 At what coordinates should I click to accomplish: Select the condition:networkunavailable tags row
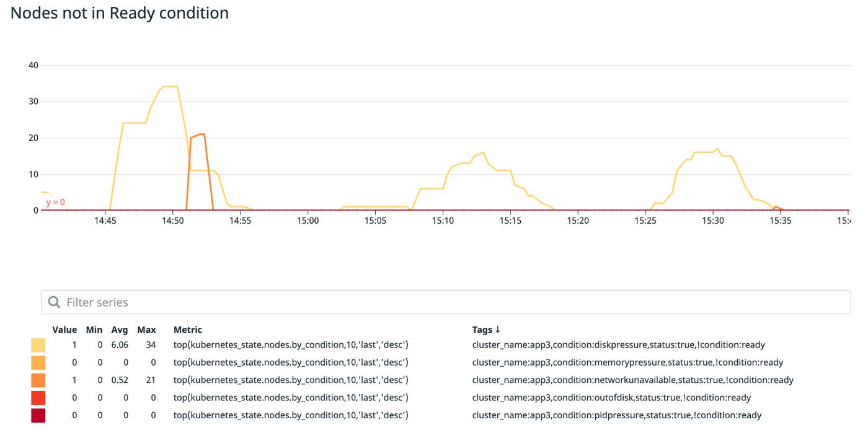pos(632,380)
